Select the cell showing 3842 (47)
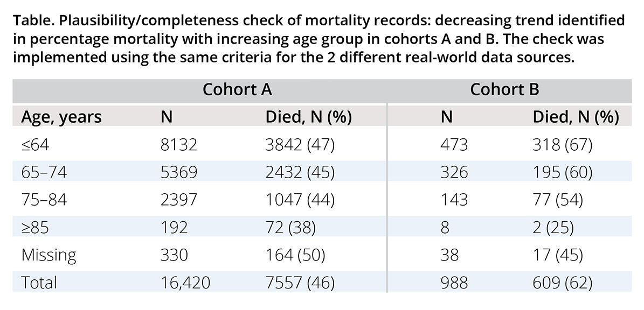 pyautogui.click(x=301, y=145)
